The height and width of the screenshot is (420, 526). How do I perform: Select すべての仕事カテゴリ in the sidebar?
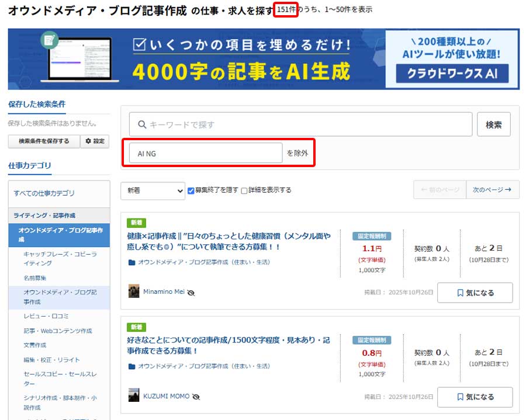(x=44, y=193)
